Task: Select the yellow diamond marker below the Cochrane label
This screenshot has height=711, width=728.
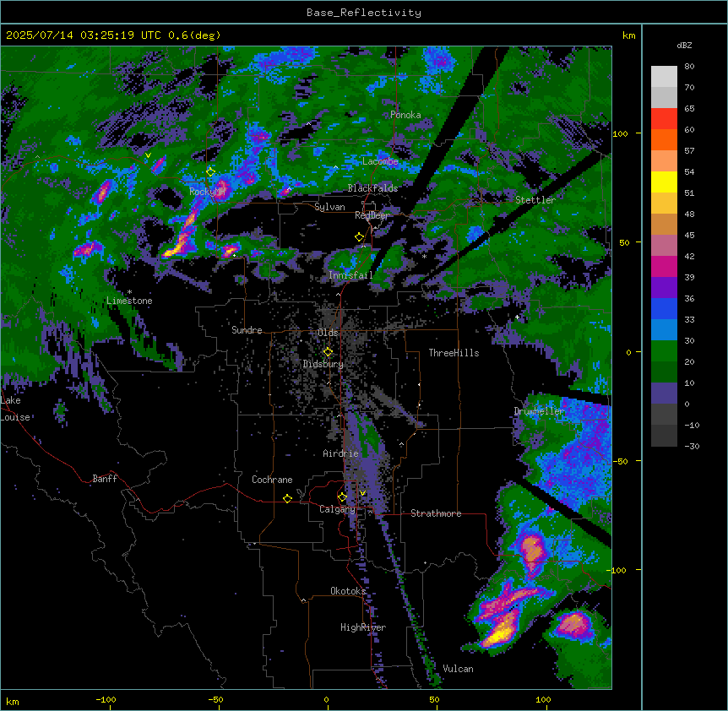Action: (x=287, y=498)
